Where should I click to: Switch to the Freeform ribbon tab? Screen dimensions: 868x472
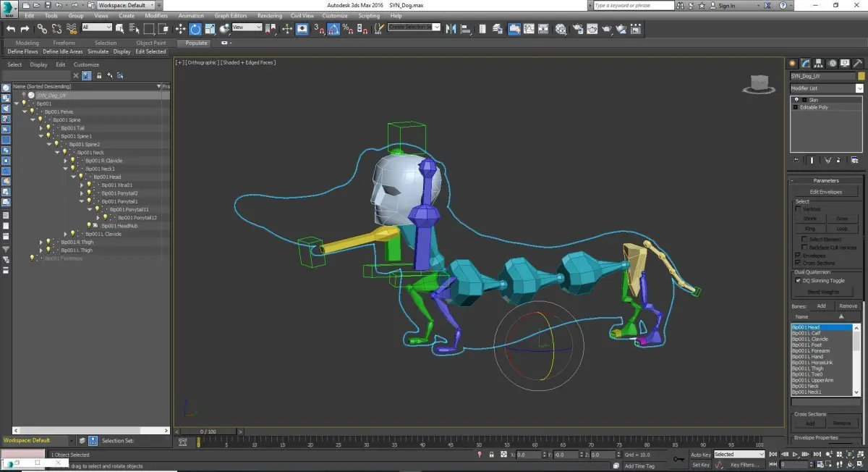coord(64,43)
